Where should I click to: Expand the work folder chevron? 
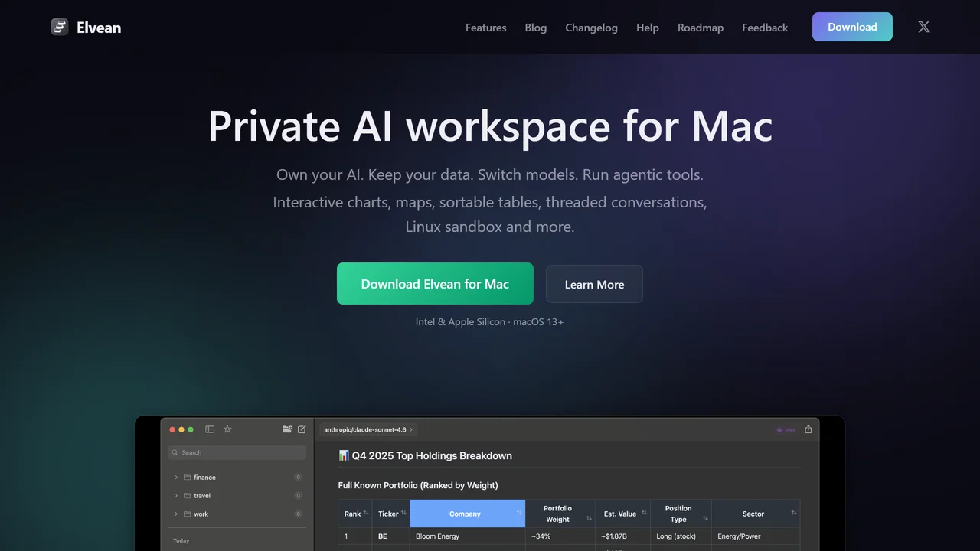pos(175,514)
